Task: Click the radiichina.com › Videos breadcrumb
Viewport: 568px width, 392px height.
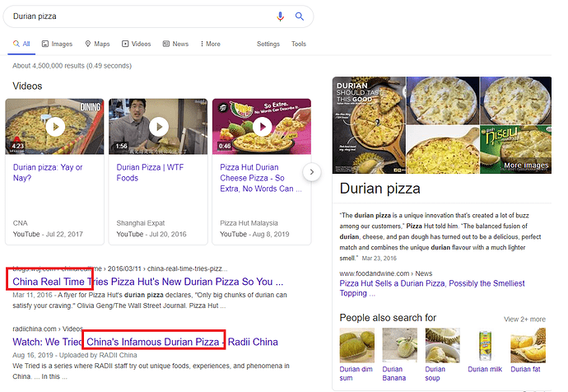Action: pos(48,329)
